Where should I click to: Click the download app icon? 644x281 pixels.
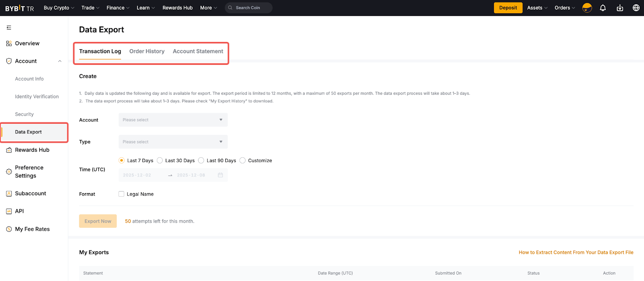(x=620, y=8)
